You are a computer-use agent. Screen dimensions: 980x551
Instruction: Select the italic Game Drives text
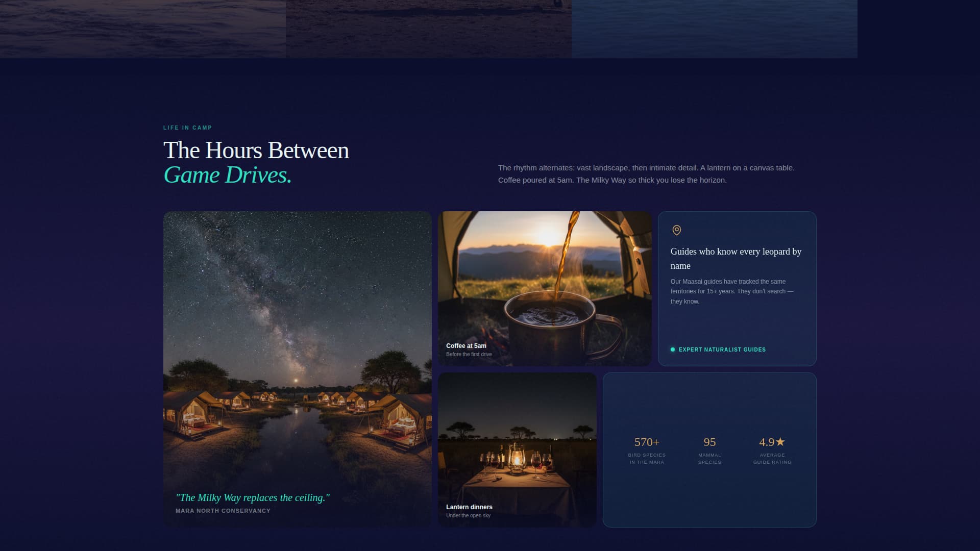point(227,176)
